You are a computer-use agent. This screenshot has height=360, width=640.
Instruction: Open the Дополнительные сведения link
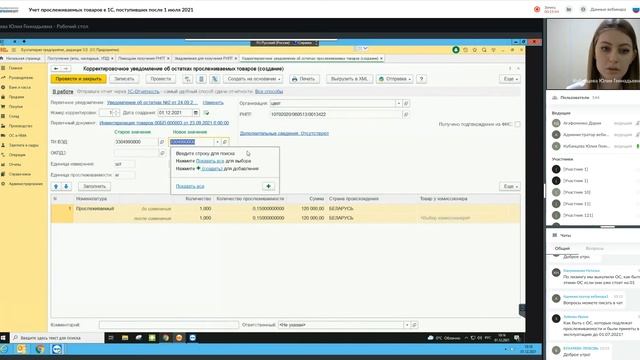pyautogui.click(x=284, y=133)
